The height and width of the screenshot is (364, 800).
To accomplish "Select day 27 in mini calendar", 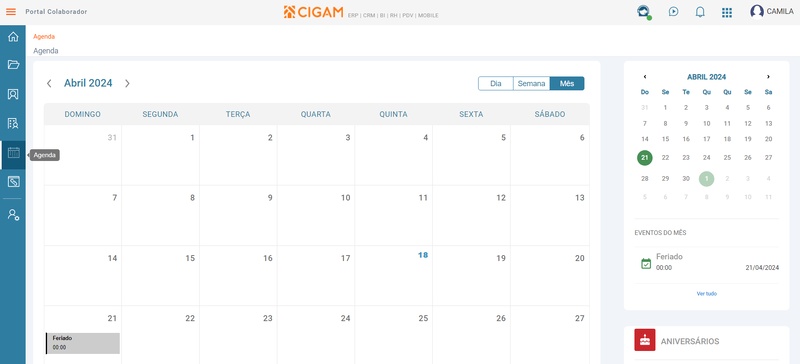I will [768, 158].
